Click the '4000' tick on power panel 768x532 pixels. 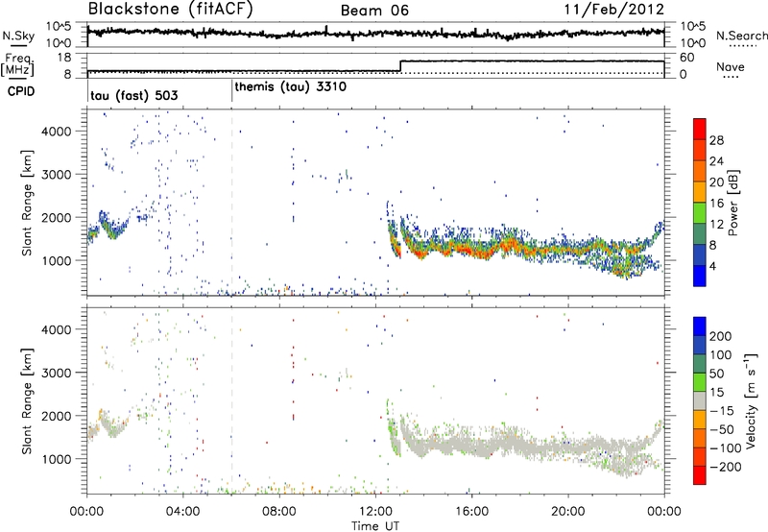point(57,132)
